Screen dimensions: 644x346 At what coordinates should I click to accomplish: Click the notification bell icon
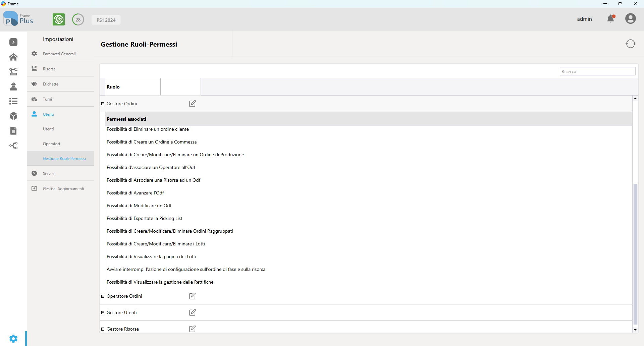click(x=611, y=19)
